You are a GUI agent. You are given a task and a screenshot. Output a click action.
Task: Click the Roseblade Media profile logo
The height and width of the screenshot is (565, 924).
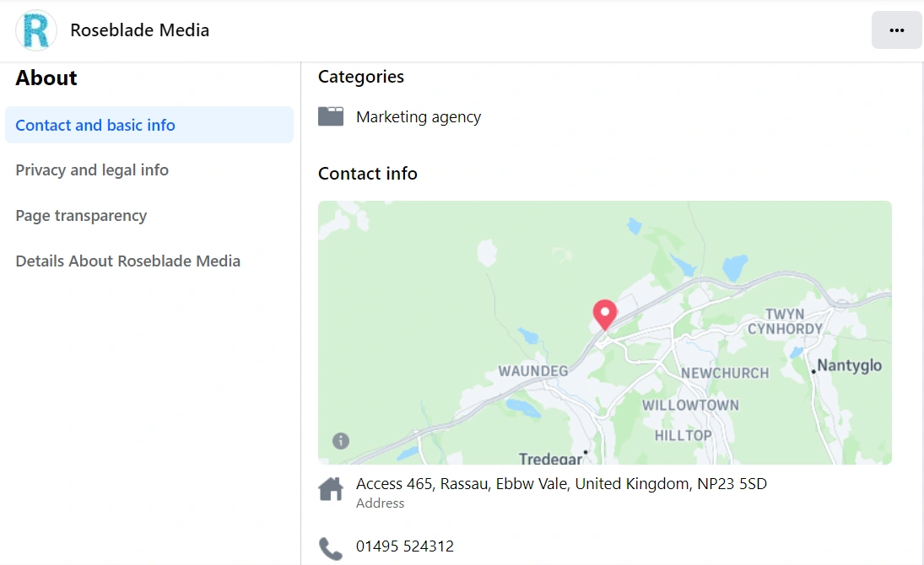[x=36, y=30]
